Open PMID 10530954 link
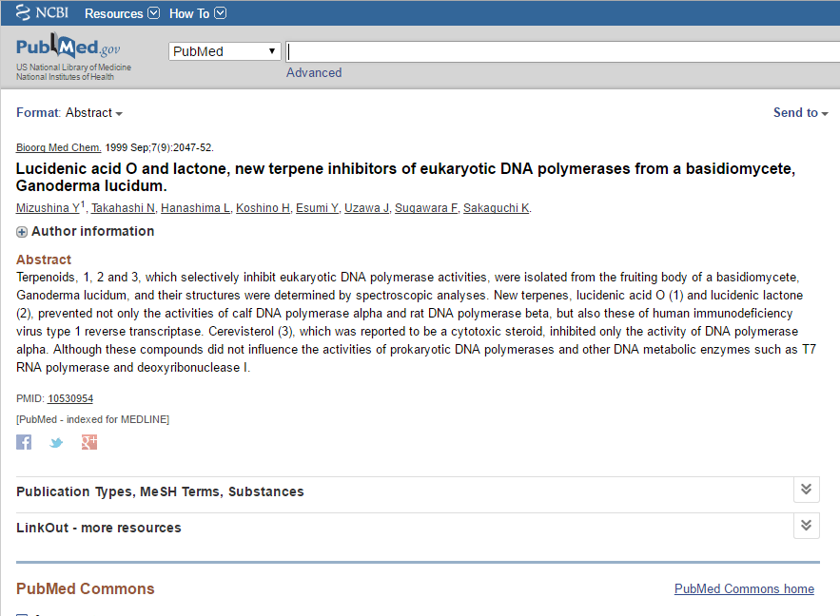The width and height of the screenshot is (840, 616). point(70,399)
